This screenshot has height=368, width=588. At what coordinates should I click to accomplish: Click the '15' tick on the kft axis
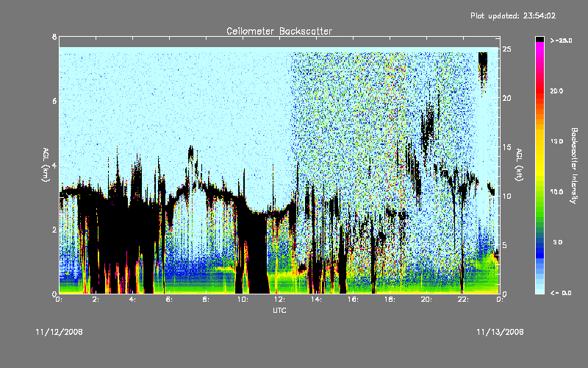(x=506, y=147)
